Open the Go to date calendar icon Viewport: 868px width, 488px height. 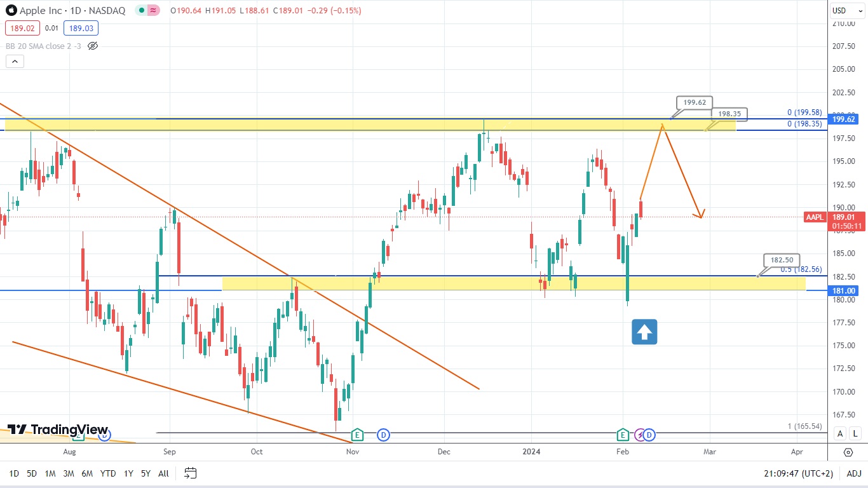[191, 473]
